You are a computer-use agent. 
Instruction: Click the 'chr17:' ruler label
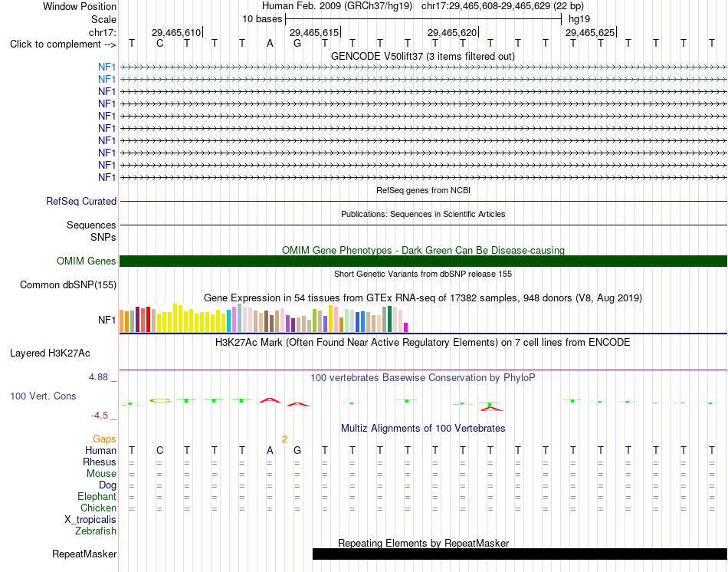[102, 32]
